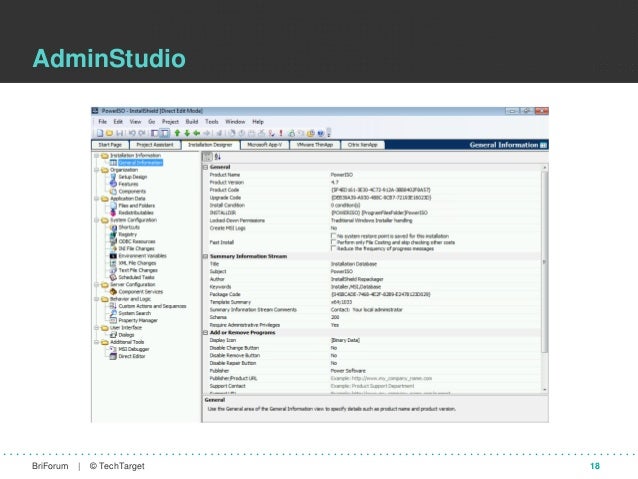Click the Undo toolbar icon
Screen dimensions: 638x479
coord(132,133)
